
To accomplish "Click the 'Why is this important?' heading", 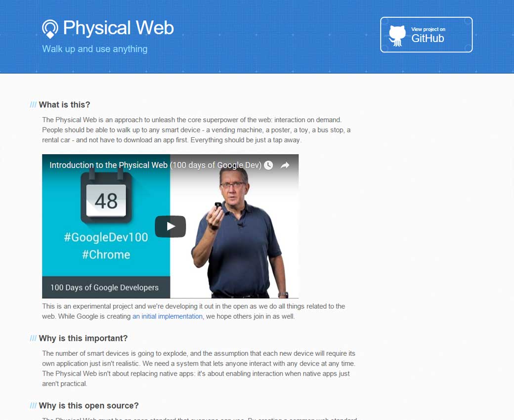I will click(83, 338).
